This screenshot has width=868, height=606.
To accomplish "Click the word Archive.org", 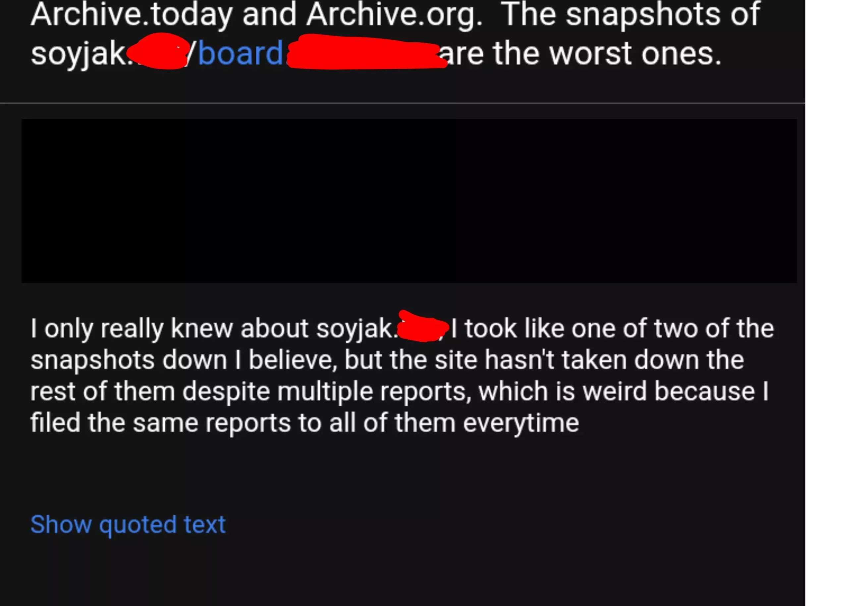I will (x=395, y=15).
